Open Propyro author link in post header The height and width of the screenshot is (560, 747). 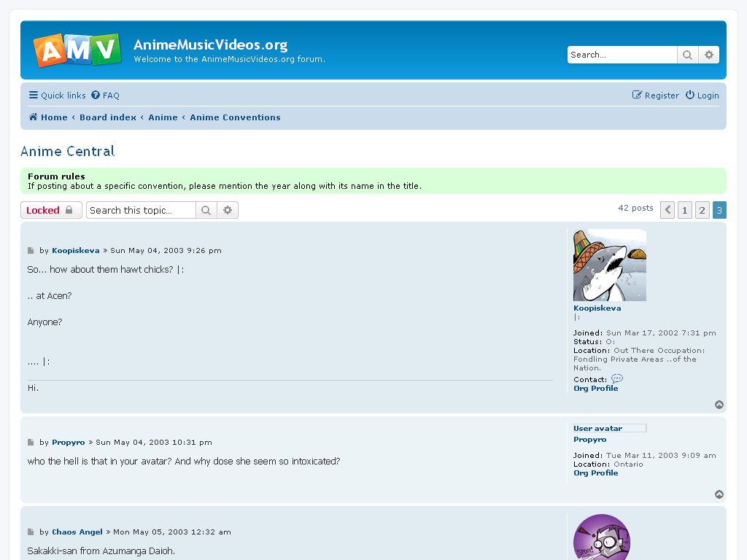pos(68,443)
